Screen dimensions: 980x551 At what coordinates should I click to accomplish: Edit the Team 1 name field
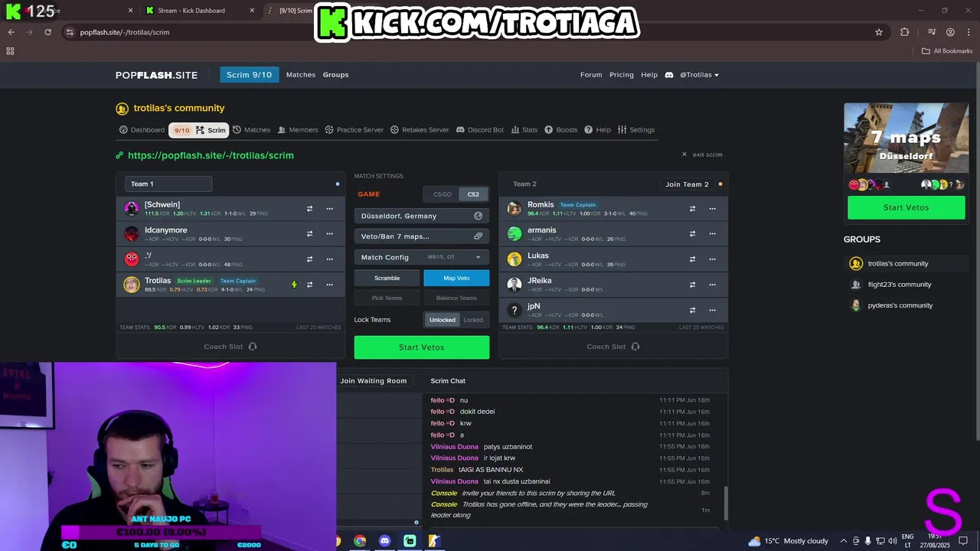(x=168, y=184)
